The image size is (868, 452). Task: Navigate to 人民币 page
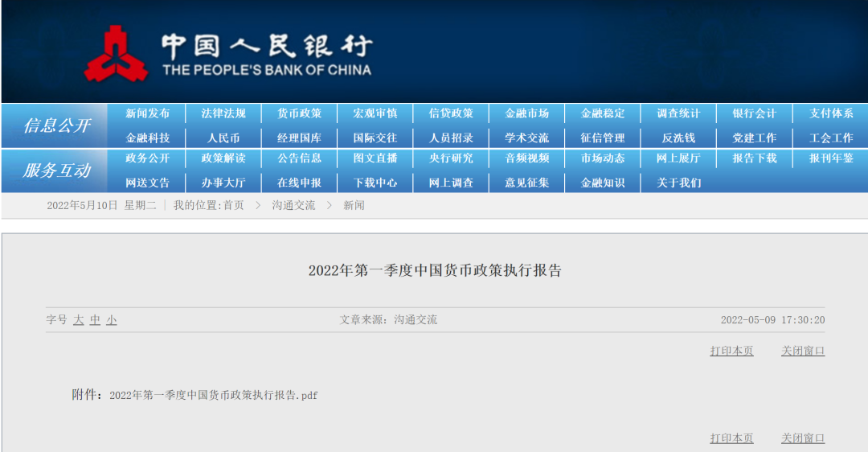pyautogui.click(x=223, y=138)
